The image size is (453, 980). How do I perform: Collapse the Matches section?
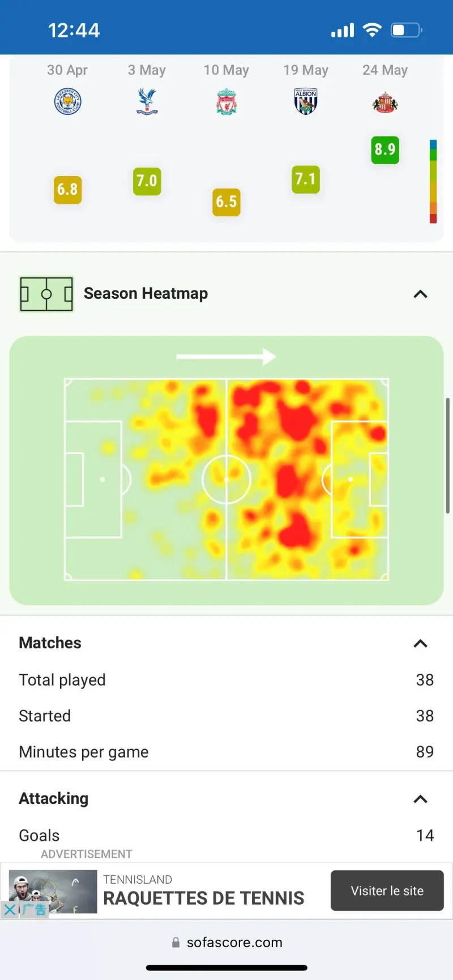pyautogui.click(x=420, y=643)
